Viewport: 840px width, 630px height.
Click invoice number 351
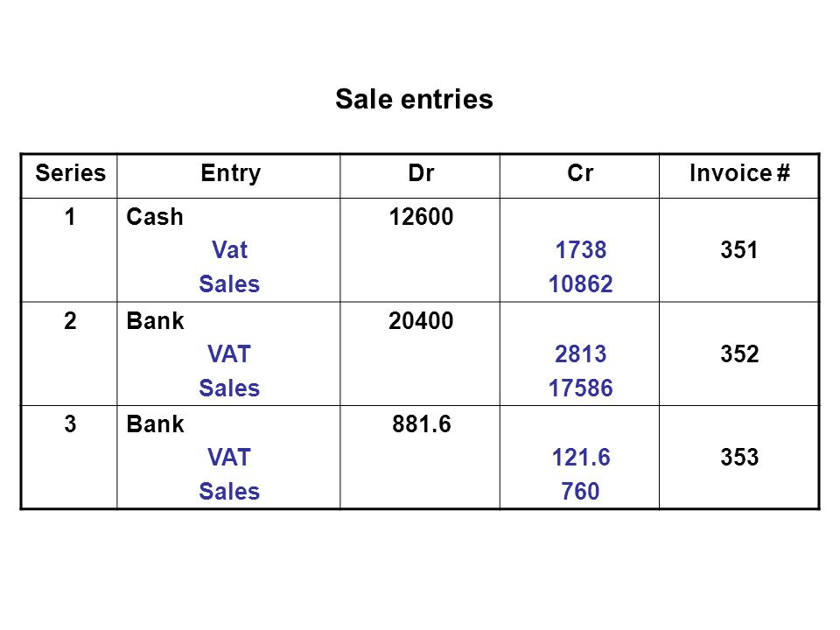(x=739, y=250)
